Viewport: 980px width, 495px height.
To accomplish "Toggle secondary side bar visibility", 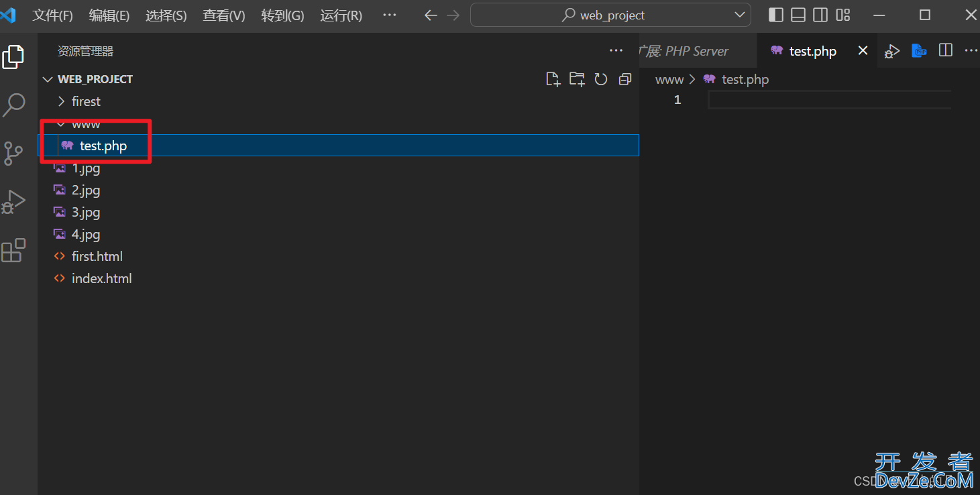I will pyautogui.click(x=820, y=15).
